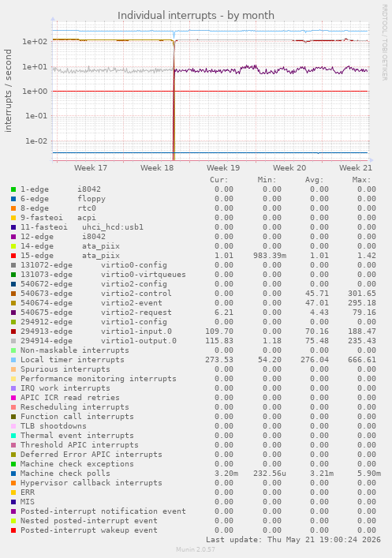Click the pink TLB shootdowns legend swatch

[13, 426]
